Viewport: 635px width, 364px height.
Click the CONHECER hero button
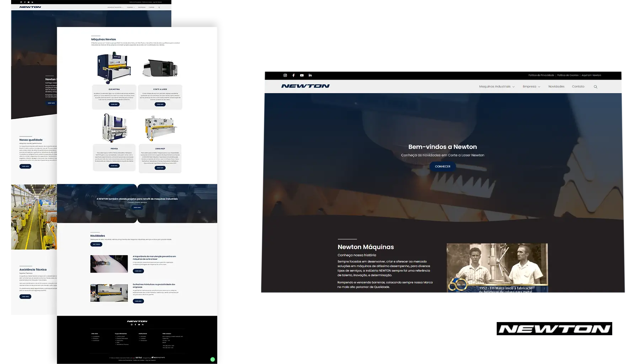(443, 166)
